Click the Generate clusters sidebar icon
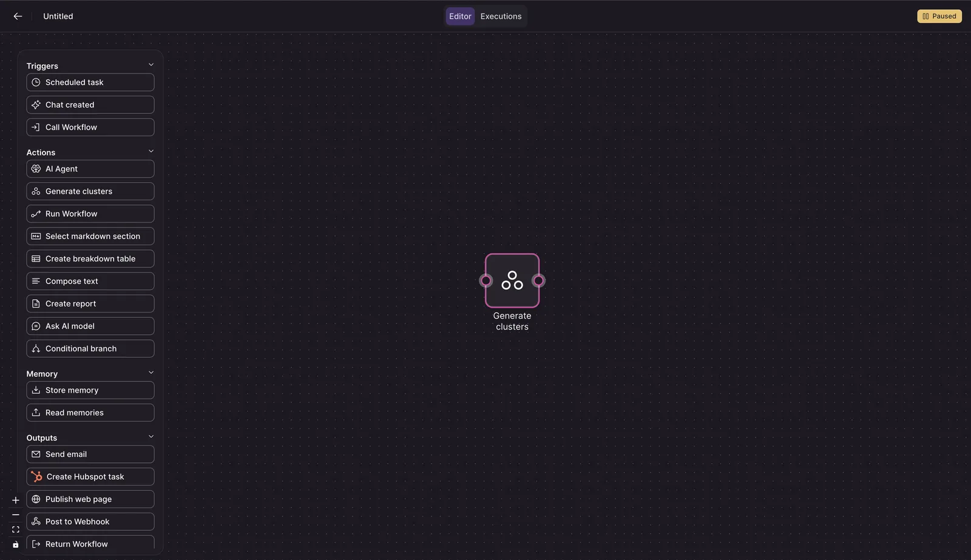Image resolution: width=971 pixels, height=560 pixels. point(36,191)
